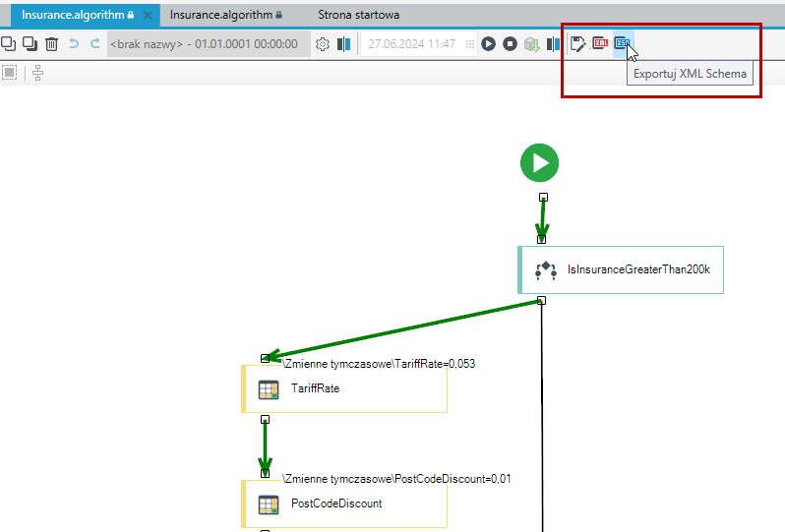Click the save-with-pencil toolbar icon
The height and width of the screenshot is (532, 785).
tap(577, 44)
